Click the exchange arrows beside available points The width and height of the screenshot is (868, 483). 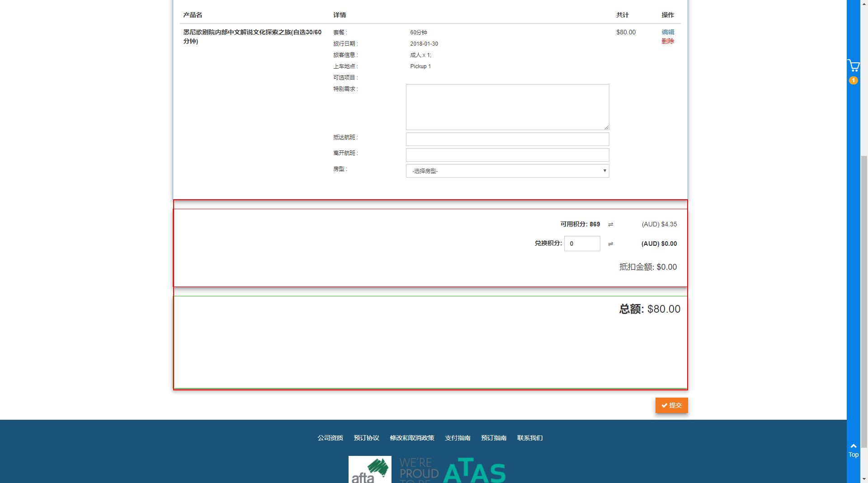tap(610, 225)
